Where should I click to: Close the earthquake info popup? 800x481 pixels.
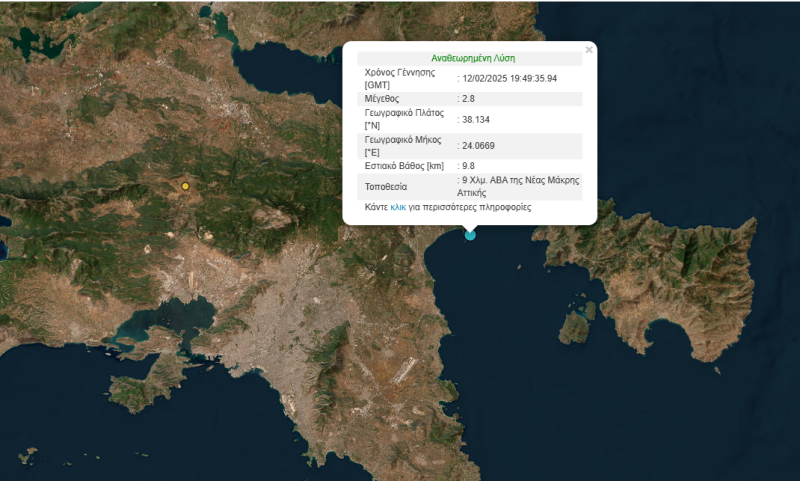click(589, 50)
